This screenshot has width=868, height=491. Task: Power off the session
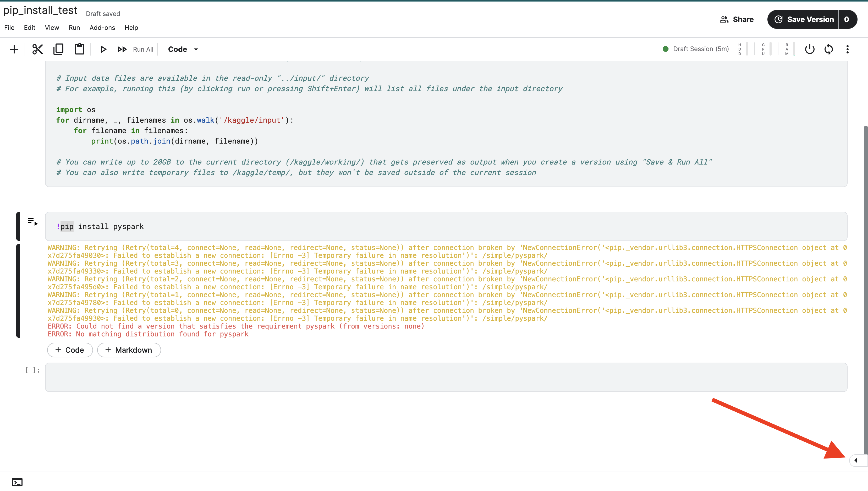pyautogui.click(x=809, y=49)
